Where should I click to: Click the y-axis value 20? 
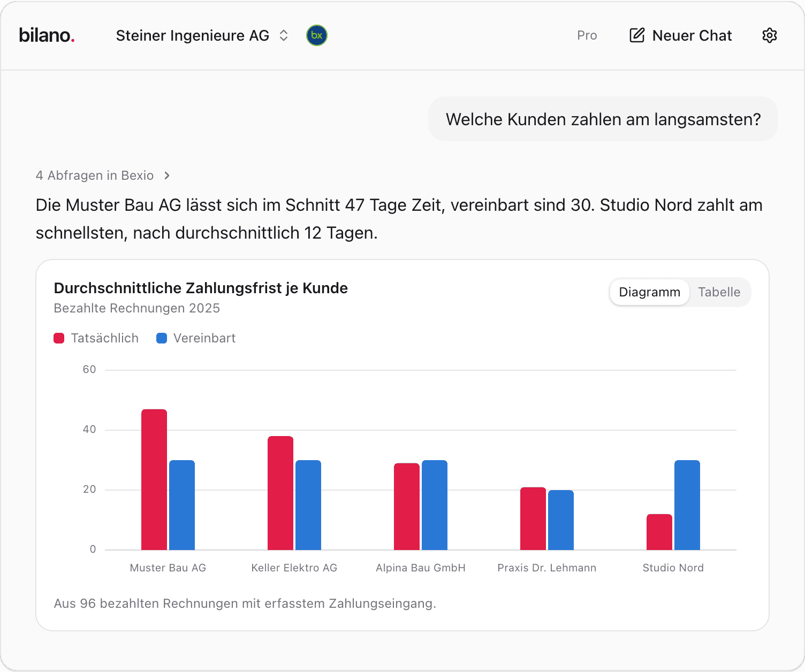89,489
